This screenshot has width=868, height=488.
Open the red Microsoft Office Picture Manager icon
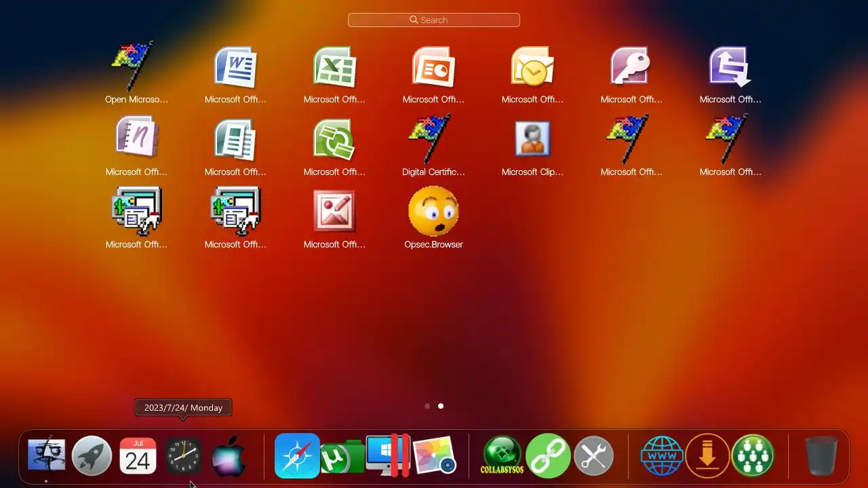pyautogui.click(x=334, y=211)
